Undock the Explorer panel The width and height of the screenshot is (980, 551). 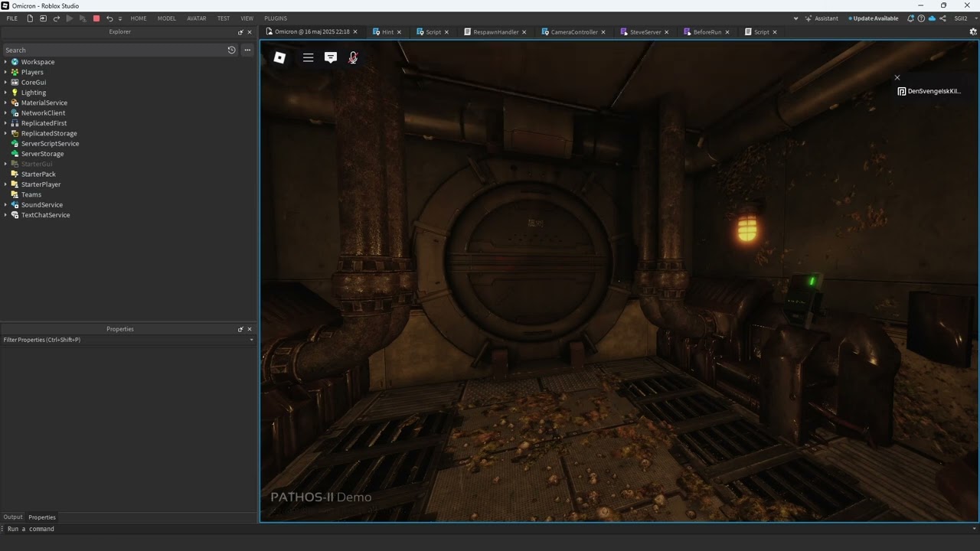coord(240,32)
